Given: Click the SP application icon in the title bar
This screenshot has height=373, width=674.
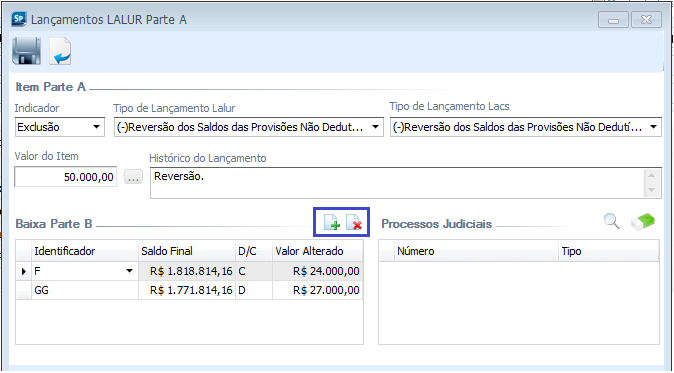Looking at the screenshot, I should pos(19,19).
